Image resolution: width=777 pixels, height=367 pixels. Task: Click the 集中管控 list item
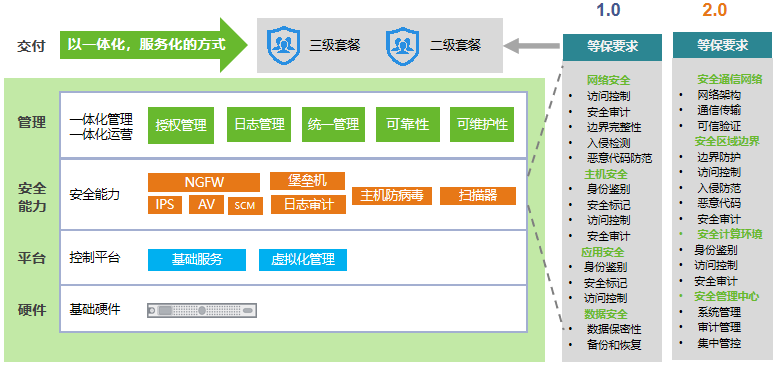click(720, 343)
